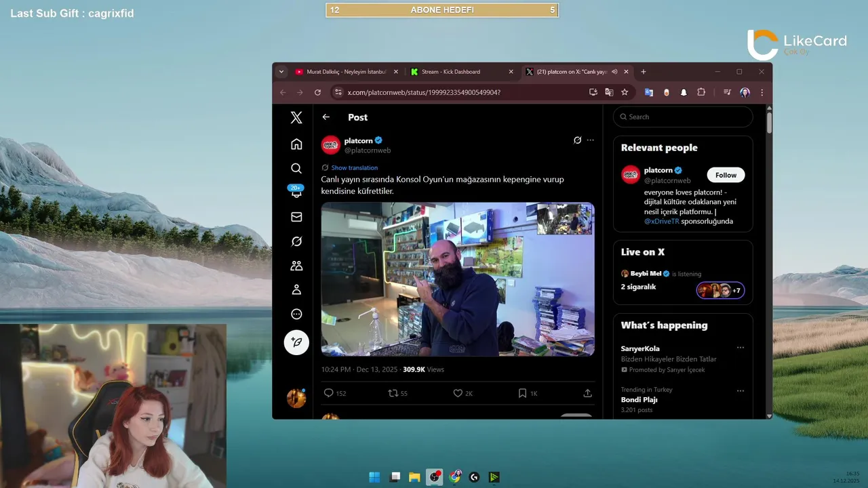Open Chrome profile avatar in toolbar
Image resolution: width=868 pixels, height=488 pixels.
[x=745, y=92]
